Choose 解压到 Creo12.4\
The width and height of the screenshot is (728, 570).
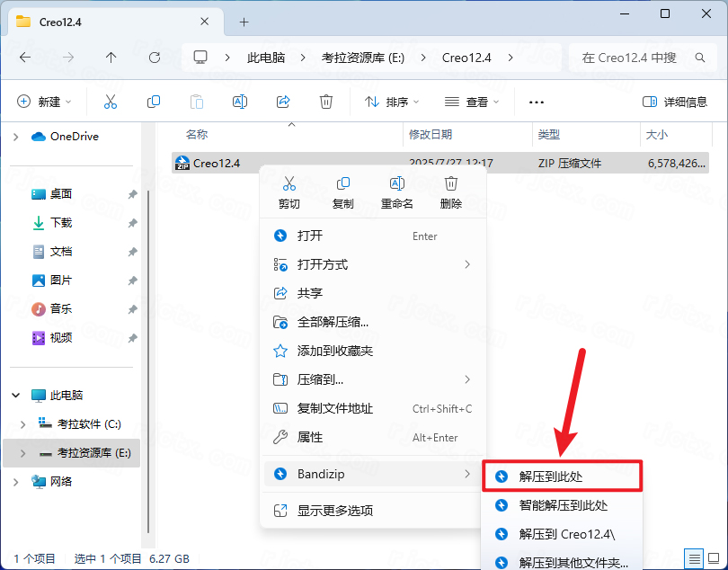pyautogui.click(x=563, y=534)
